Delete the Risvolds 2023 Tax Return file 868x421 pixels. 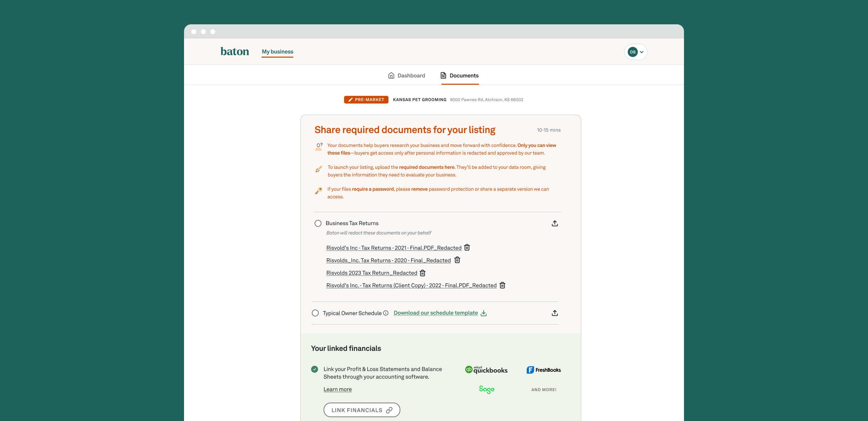pyautogui.click(x=423, y=273)
